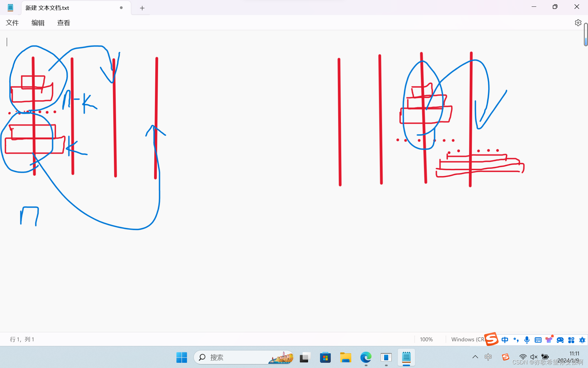Click the vertical scrollbar thumb

click(x=586, y=34)
